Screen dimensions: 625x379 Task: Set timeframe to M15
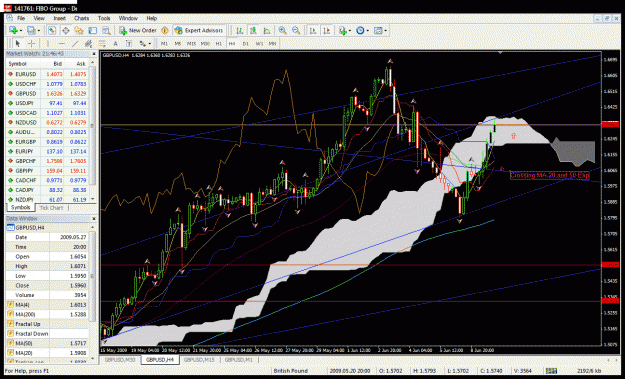[x=191, y=43]
